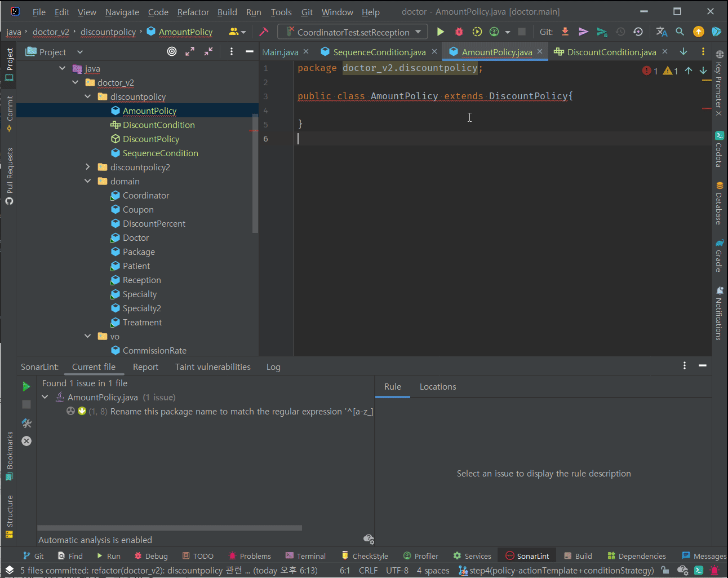Open the Refactor menu
Screen dimensions: 728x578
(x=193, y=12)
